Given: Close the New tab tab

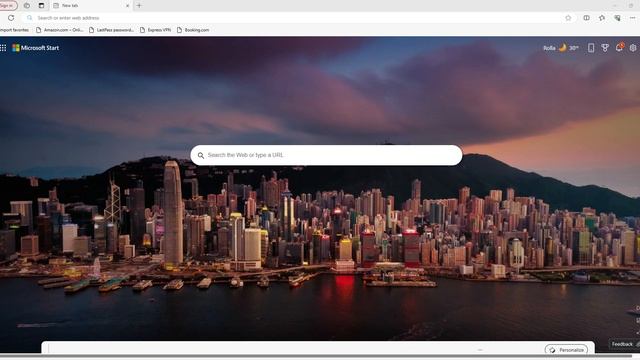Looking at the screenshot, I should [x=127, y=6].
